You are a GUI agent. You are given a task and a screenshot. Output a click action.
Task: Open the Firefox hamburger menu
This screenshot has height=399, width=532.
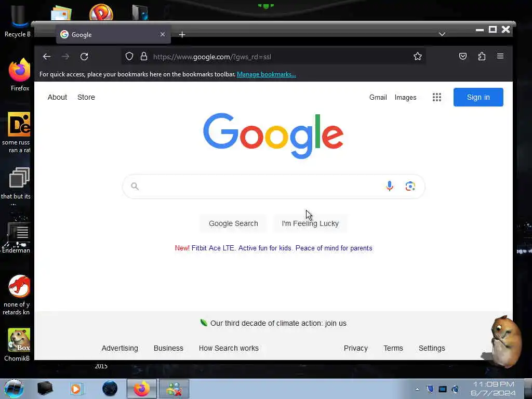pyautogui.click(x=500, y=56)
